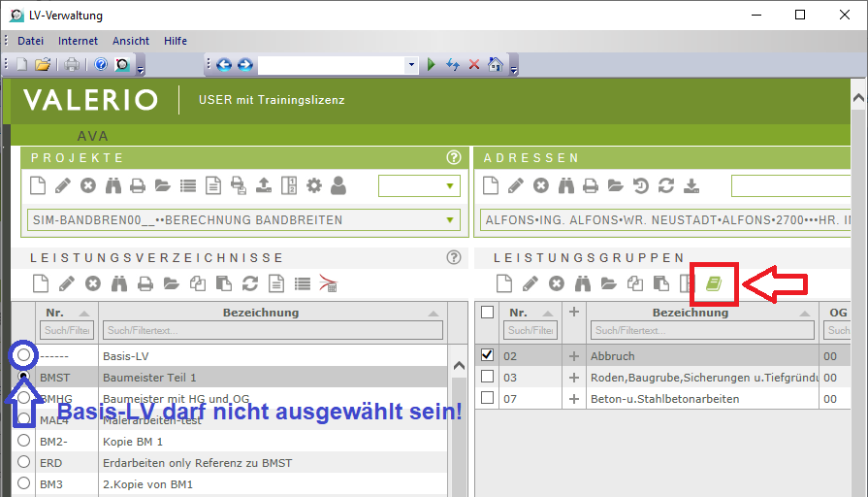Click the green book icon in Leistungsgruppen toolbar
Image resolution: width=868 pixels, height=497 pixels.
[714, 283]
